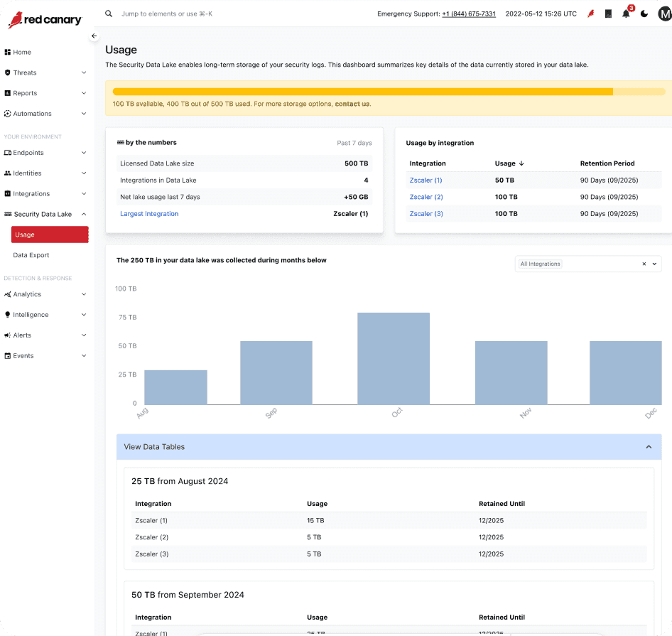Click the Identities people icon
Viewport: 672px width, 636px height.
(7, 173)
